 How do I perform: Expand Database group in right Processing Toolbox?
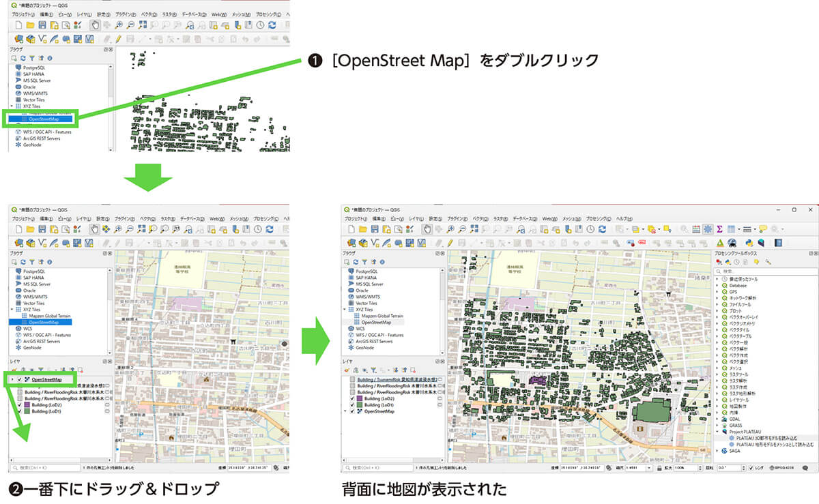tap(717, 286)
